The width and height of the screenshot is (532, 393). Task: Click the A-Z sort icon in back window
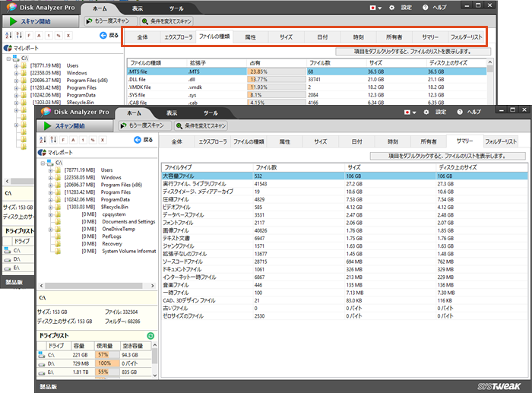click(x=9, y=35)
